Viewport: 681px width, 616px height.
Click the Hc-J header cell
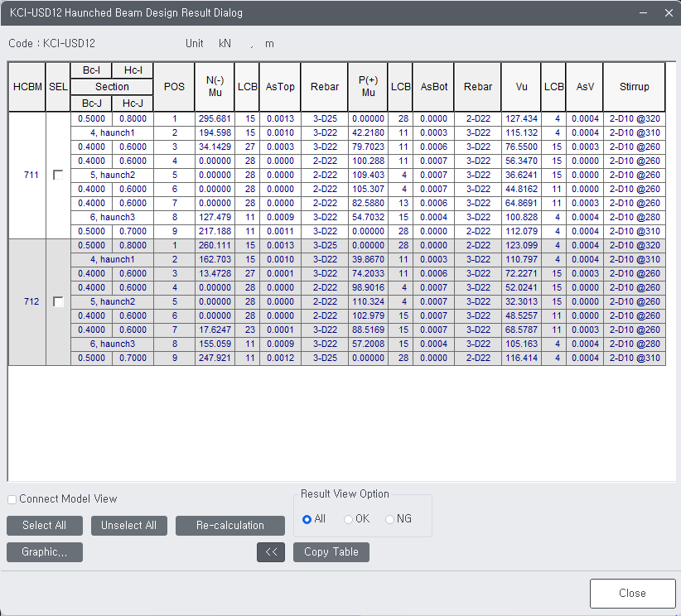tap(133, 103)
